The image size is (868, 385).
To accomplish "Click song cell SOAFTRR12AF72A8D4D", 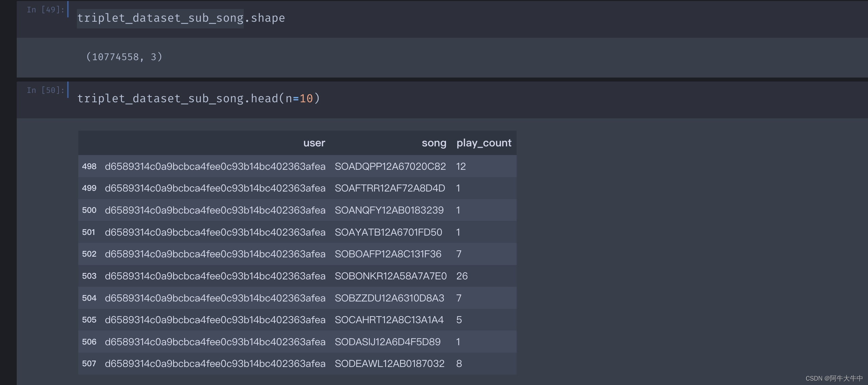I will 390,188.
